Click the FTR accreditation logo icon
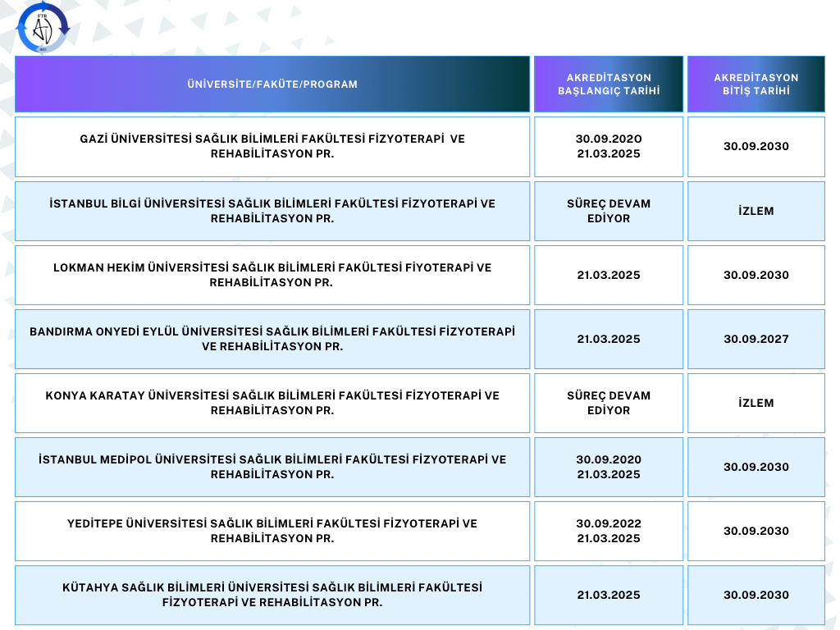The height and width of the screenshot is (630, 840). coord(43,27)
